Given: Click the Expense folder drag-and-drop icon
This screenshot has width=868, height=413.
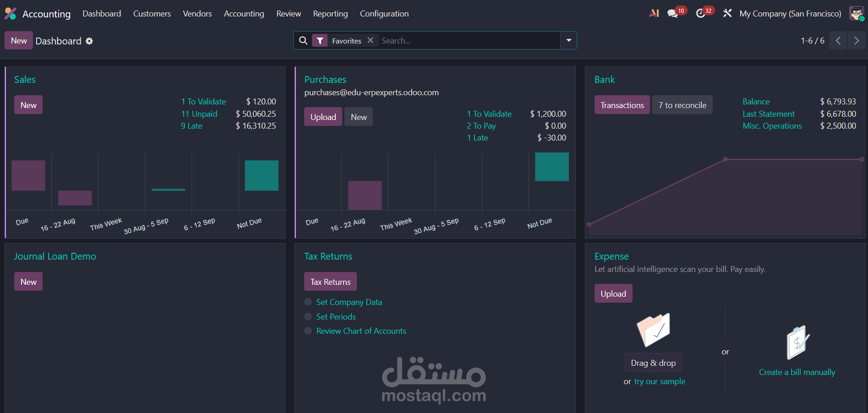Looking at the screenshot, I should tap(654, 330).
